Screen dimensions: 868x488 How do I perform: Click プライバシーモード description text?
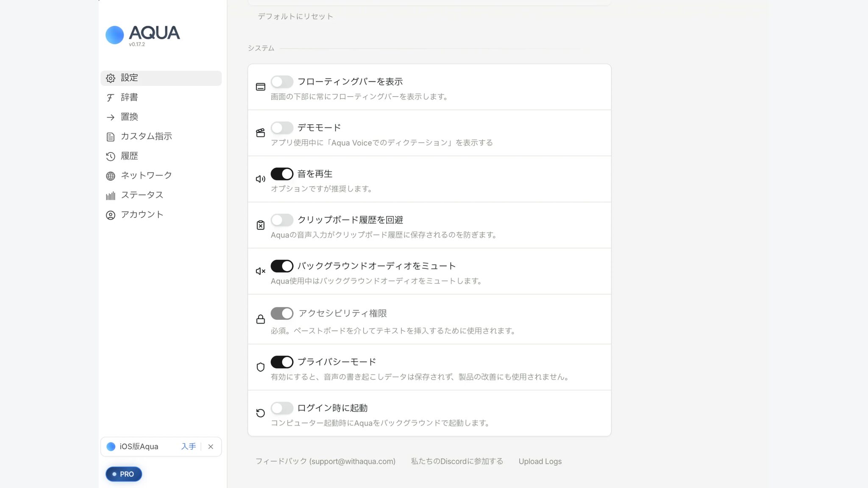pos(420,377)
